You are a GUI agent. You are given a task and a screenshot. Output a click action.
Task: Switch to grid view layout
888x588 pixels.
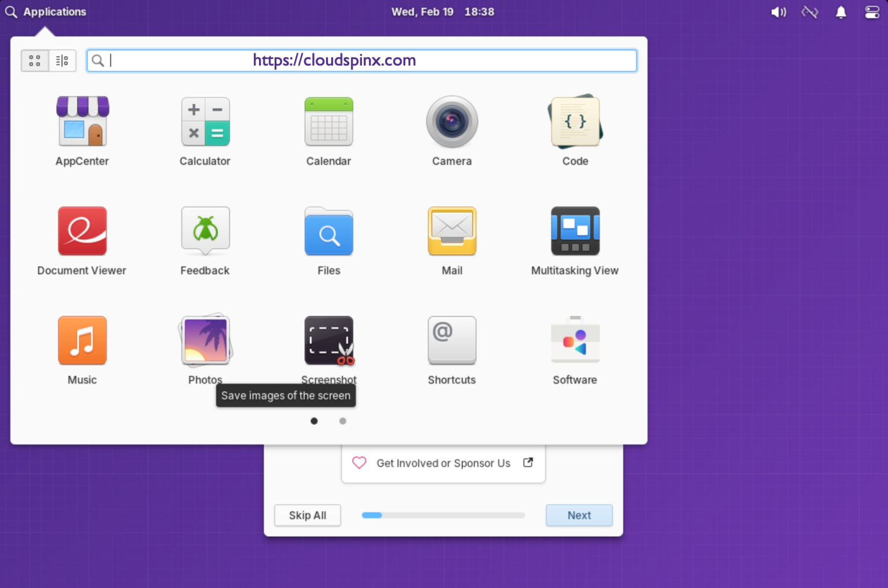click(34, 60)
